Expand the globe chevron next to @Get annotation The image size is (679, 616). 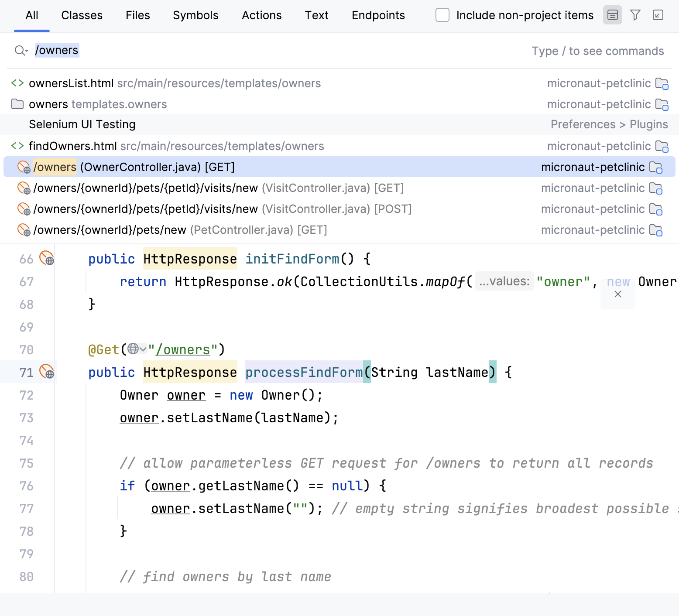coord(143,349)
